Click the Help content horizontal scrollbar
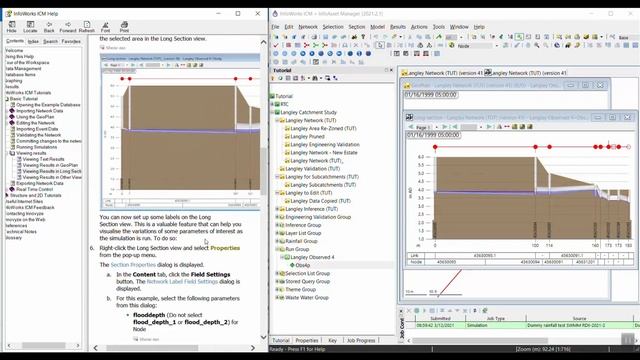 pos(153,348)
